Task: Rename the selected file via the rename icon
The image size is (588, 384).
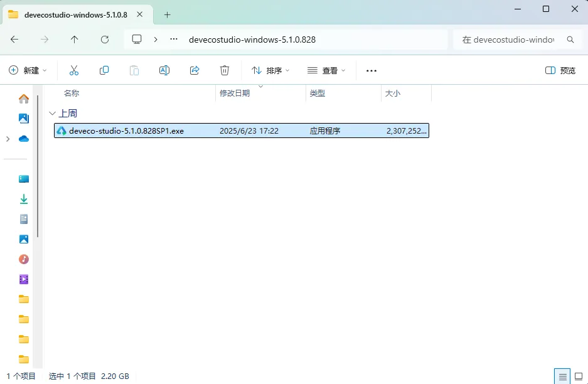Action: coord(164,70)
